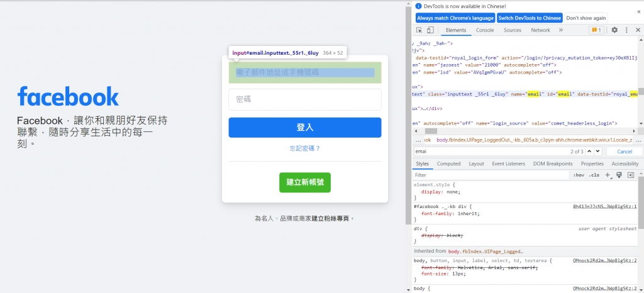644x293 pixels.
Task: Click the facebook logo
Action: point(68,97)
